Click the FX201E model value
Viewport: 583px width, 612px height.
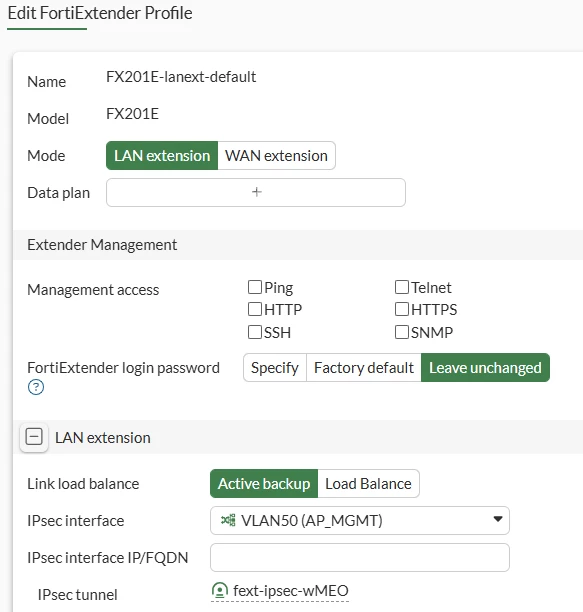point(132,114)
